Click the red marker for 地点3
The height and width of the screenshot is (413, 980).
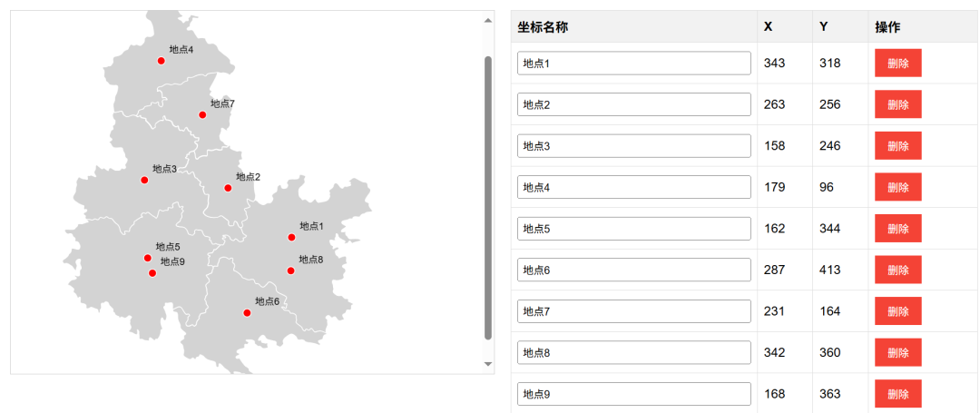(x=144, y=180)
